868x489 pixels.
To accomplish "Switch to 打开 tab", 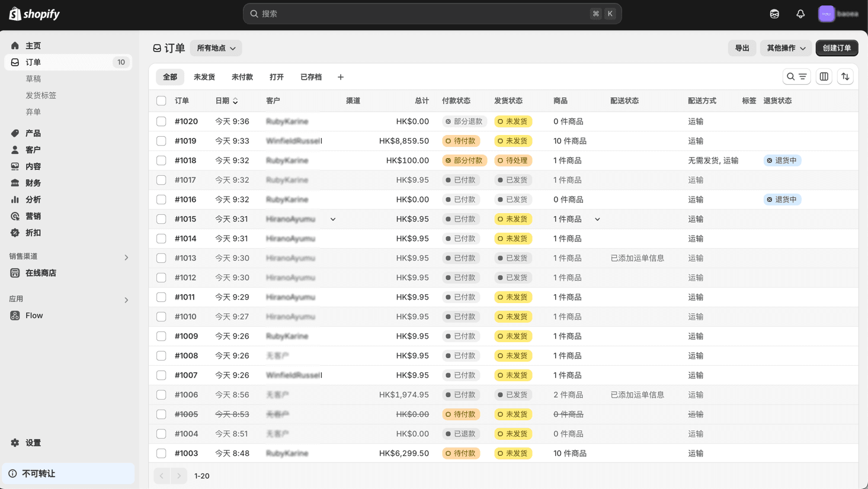I will pyautogui.click(x=277, y=77).
